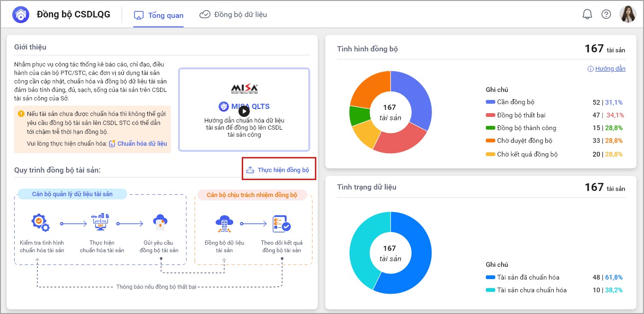Open the notification bell
This screenshot has height=314, width=644.
587,15
